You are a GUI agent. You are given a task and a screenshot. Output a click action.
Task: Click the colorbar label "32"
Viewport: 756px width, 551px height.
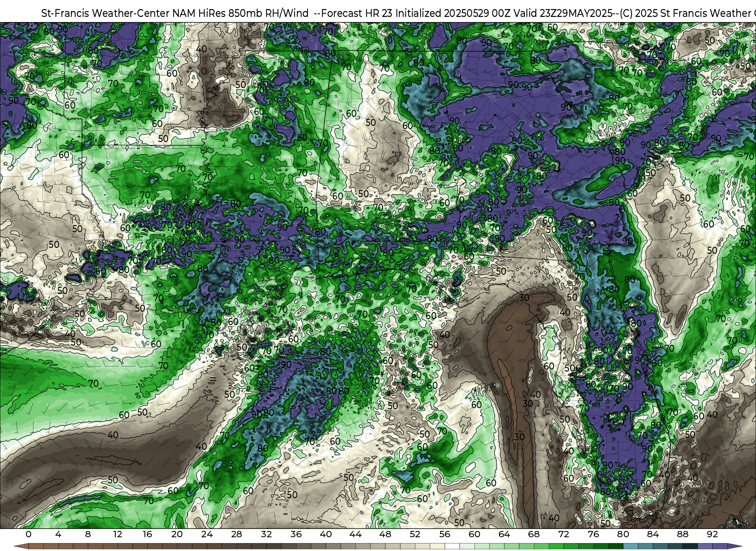coord(266,534)
